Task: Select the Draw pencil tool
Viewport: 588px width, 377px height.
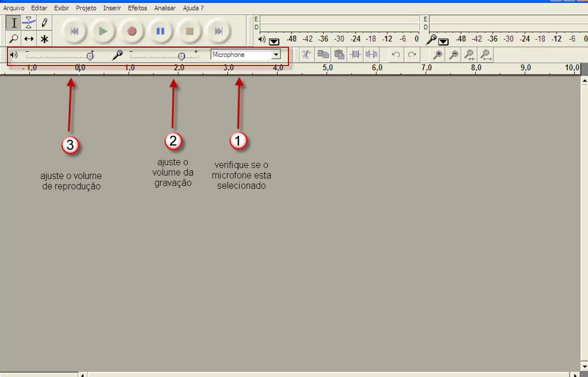Action: 44,23
